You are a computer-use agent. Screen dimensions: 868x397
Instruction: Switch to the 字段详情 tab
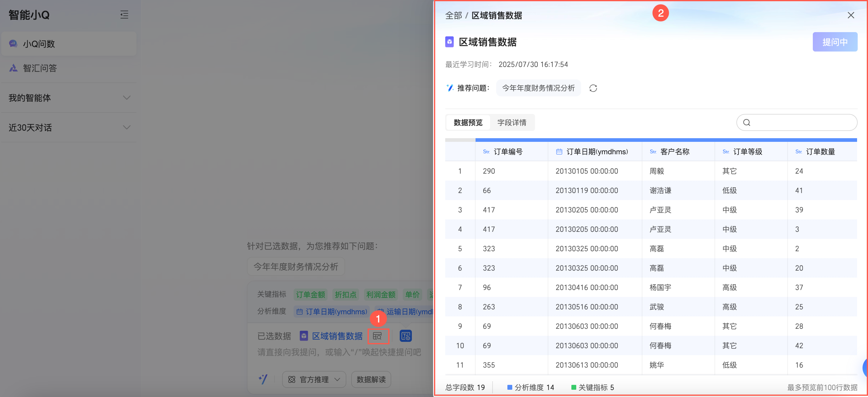click(512, 122)
